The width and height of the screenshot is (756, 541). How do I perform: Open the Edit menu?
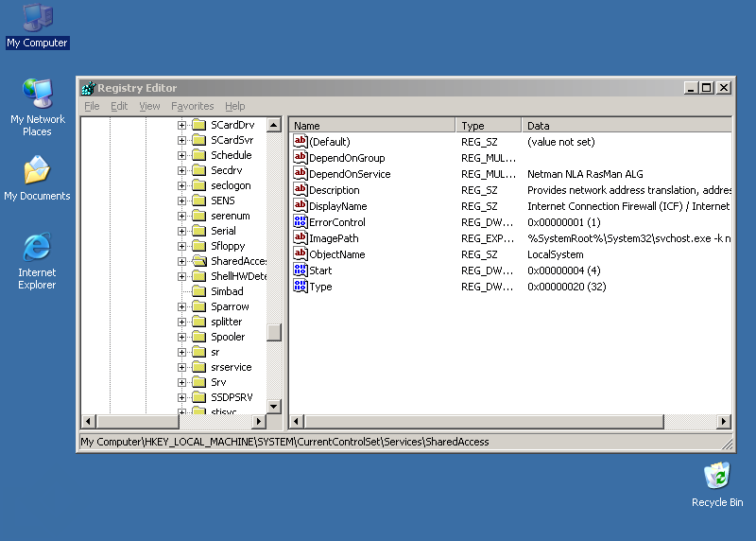[x=119, y=106]
